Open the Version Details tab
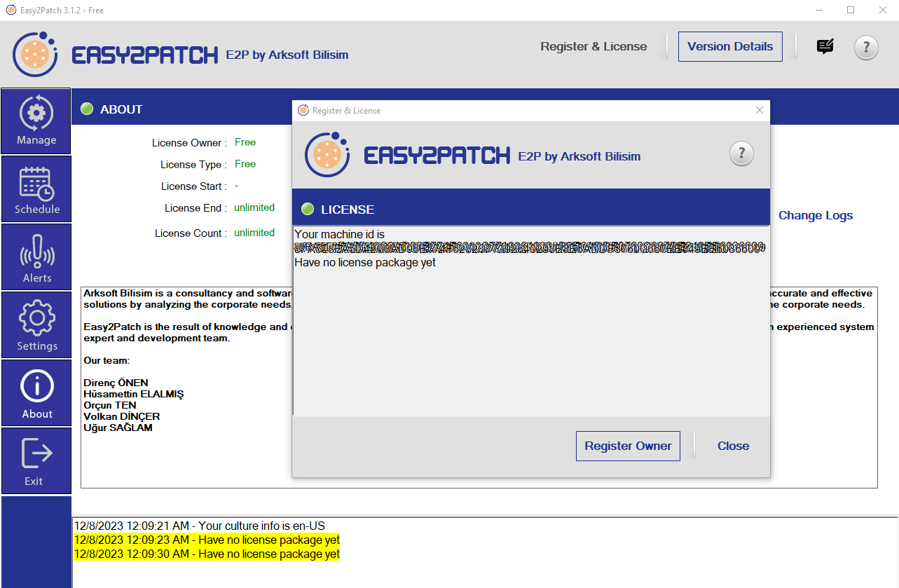Screen dimensions: 899x588 (730, 46)
